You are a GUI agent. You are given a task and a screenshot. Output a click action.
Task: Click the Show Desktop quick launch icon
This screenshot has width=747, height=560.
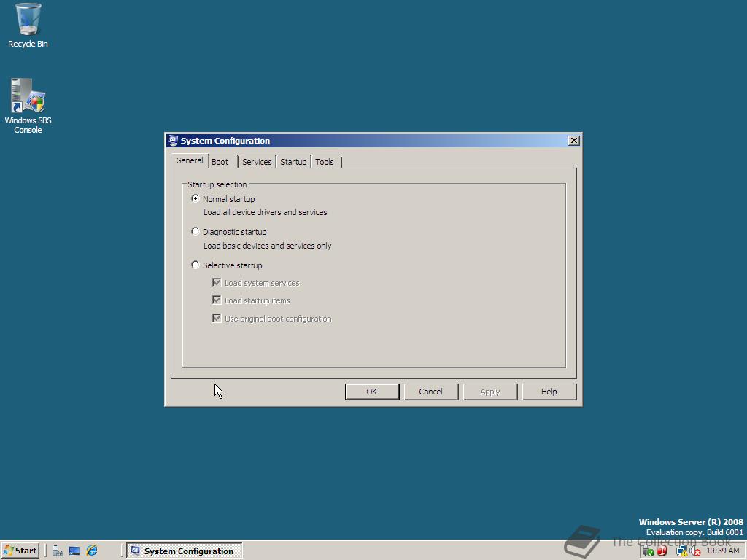[74, 551]
